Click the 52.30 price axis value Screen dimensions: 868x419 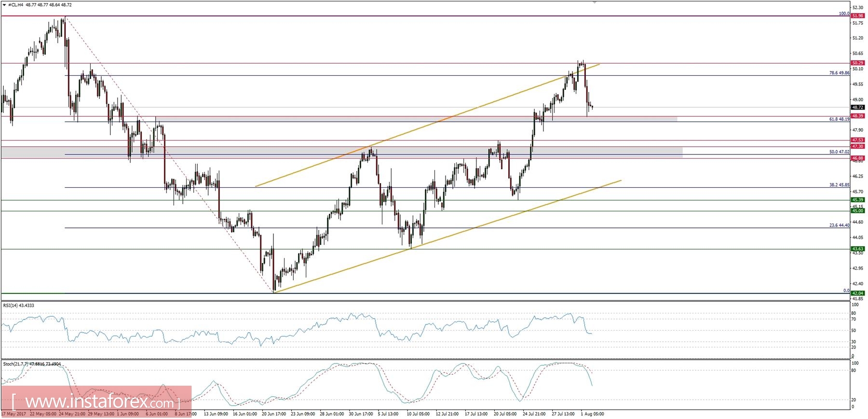858,8
